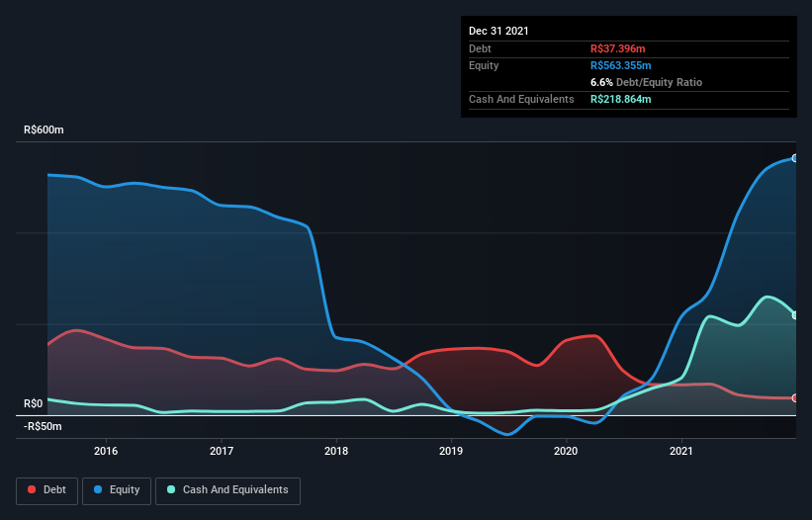Click the R$0 y-axis label
The width and height of the screenshot is (812, 520).
[34, 403]
